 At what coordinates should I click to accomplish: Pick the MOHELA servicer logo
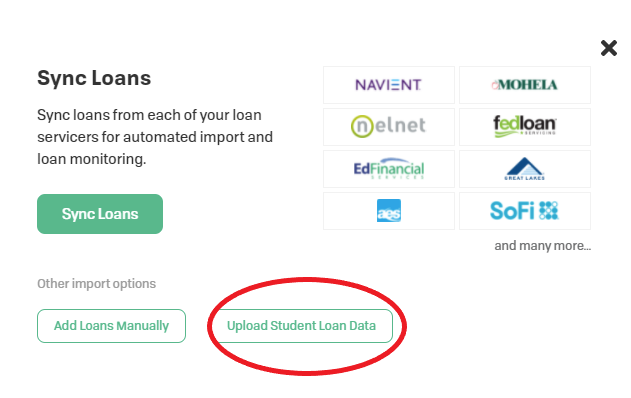pyautogui.click(x=525, y=85)
